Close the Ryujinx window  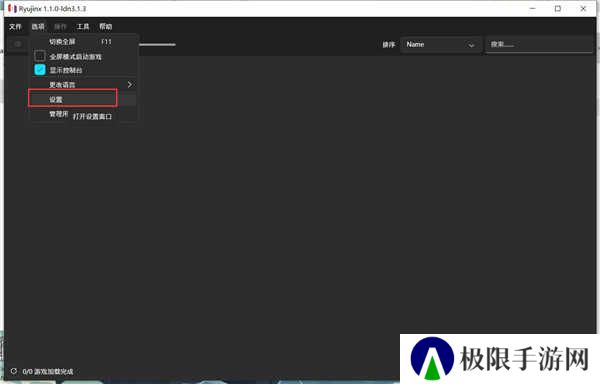583,8
